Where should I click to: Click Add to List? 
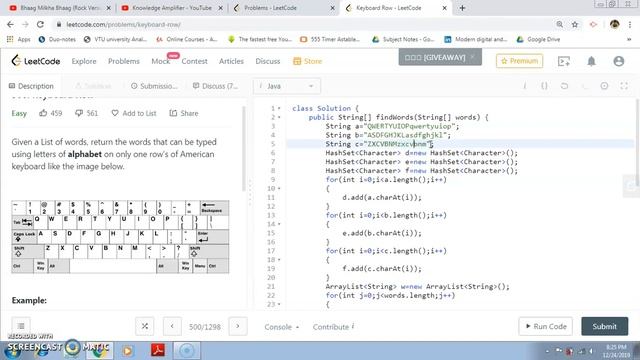coord(133,113)
